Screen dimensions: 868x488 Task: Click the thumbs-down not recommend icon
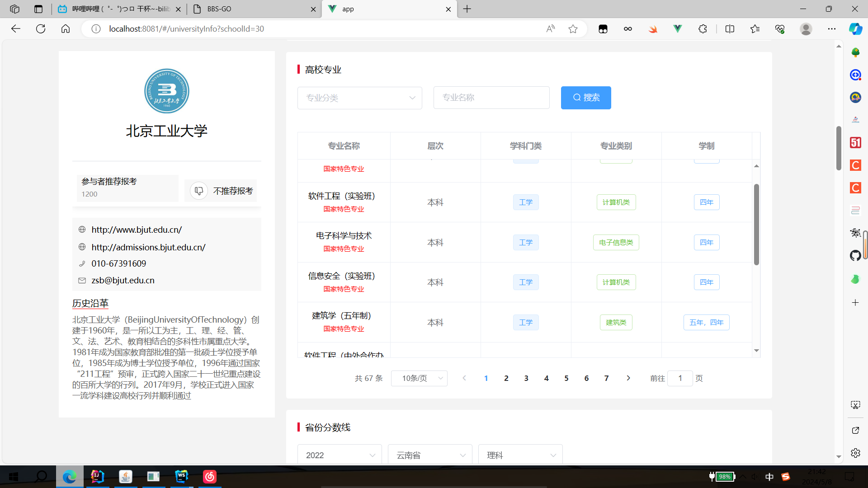point(199,191)
